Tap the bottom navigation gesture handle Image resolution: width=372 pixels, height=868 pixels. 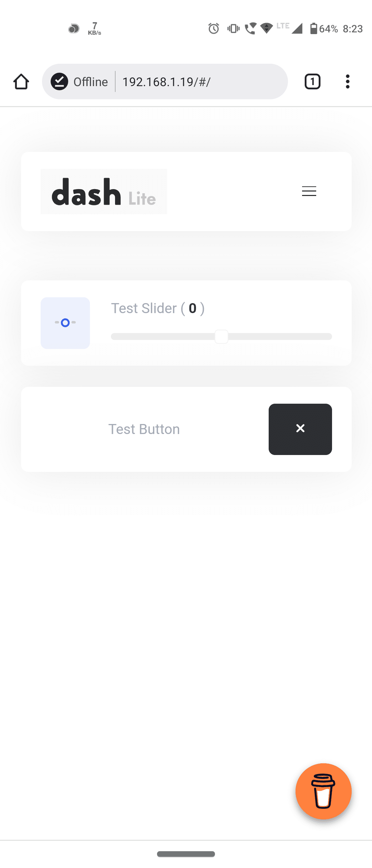[186, 854]
